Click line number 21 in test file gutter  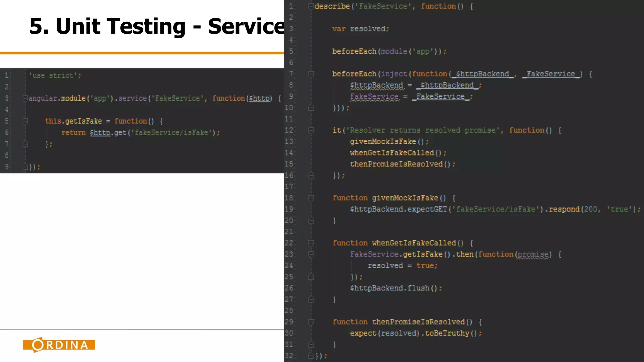click(289, 232)
